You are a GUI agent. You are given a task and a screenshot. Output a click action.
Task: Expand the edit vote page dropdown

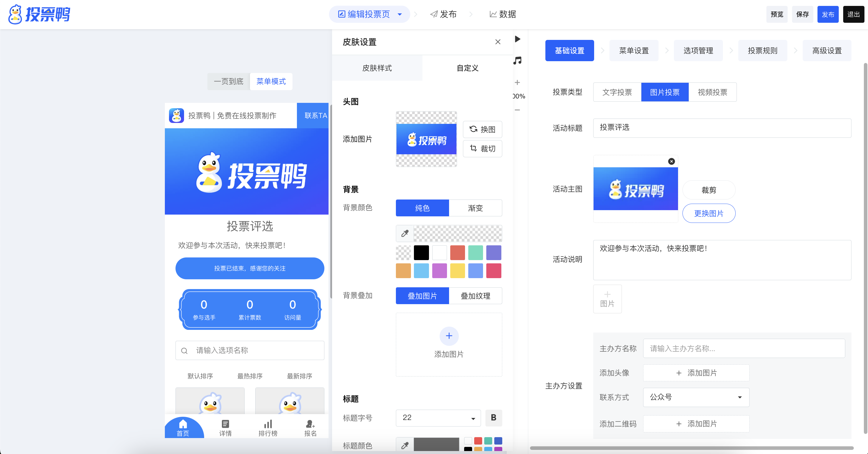pyautogui.click(x=400, y=14)
